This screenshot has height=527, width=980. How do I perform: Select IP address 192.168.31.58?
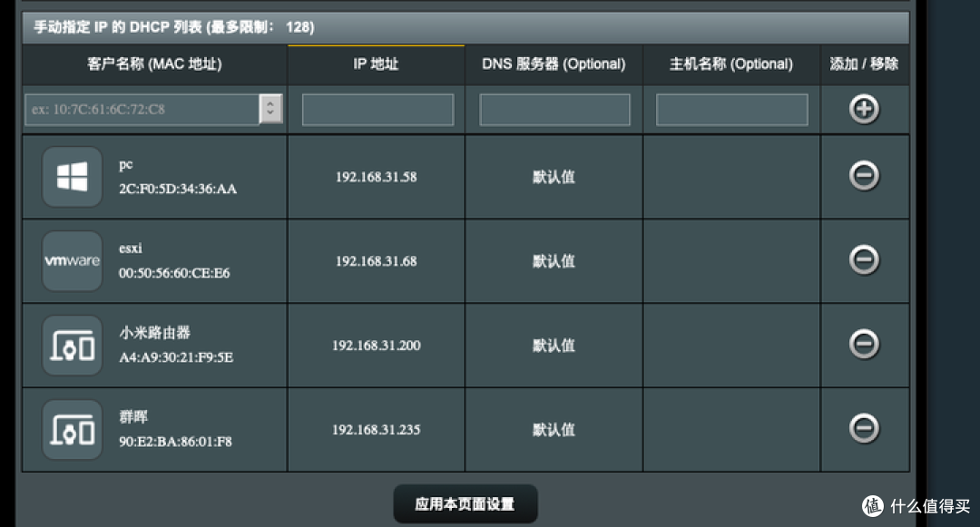(x=377, y=178)
